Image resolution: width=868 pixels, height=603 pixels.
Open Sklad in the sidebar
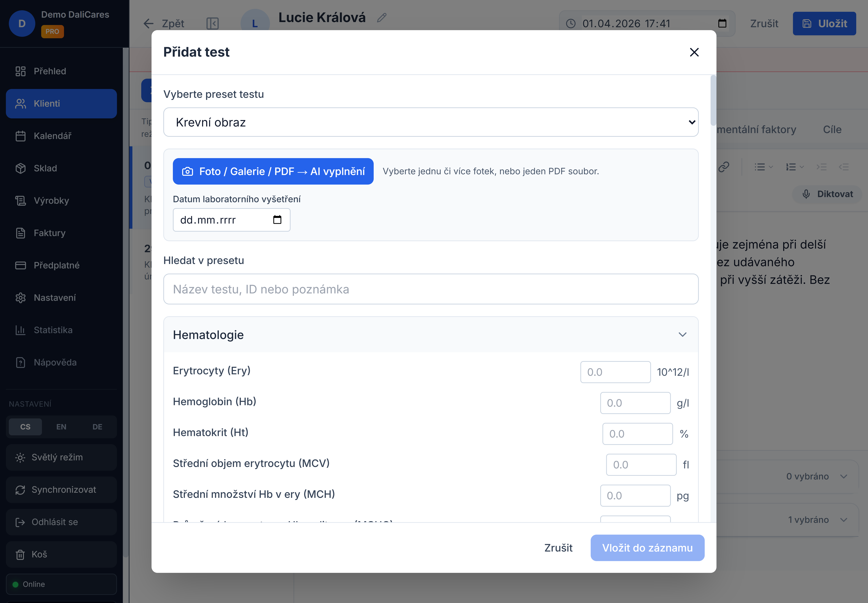point(45,168)
